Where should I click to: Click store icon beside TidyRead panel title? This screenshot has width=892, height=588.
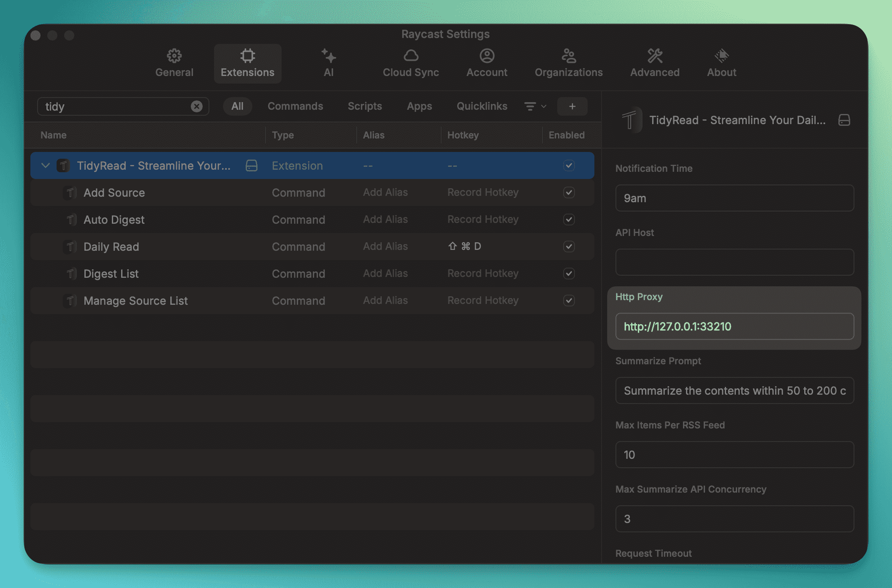[844, 120]
